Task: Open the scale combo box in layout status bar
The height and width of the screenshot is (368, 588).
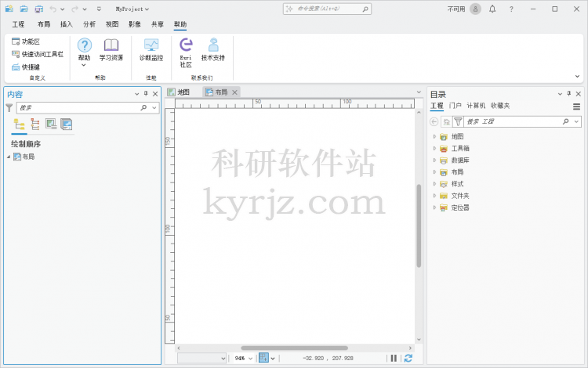Action: [201, 359]
